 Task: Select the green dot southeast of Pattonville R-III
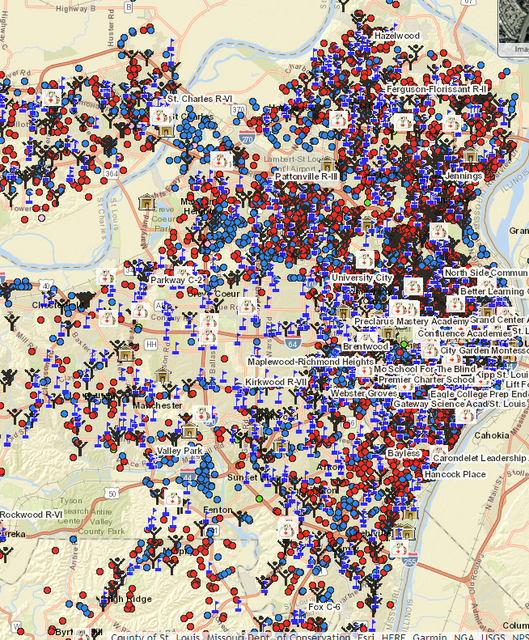coord(367,202)
